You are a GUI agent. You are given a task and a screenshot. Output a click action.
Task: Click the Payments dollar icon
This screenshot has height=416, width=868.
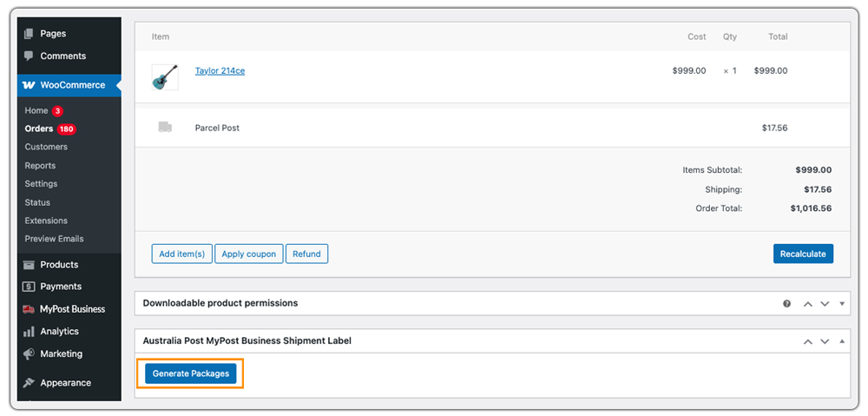pyautogui.click(x=29, y=287)
